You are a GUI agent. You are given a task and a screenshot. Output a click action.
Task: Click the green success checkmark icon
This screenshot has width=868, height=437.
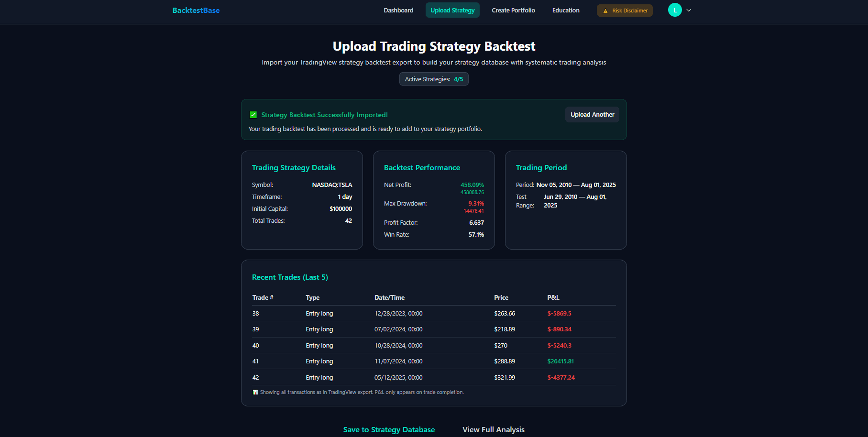pos(253,115)
